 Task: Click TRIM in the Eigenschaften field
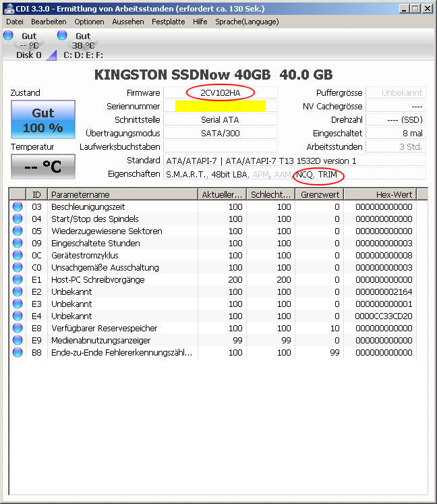coord(328,175)
